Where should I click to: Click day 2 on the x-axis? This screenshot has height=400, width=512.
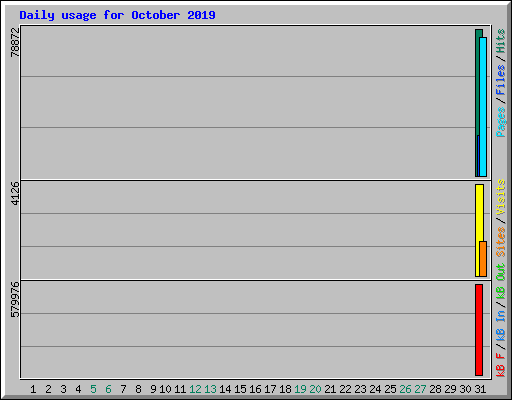click(48, 389)
